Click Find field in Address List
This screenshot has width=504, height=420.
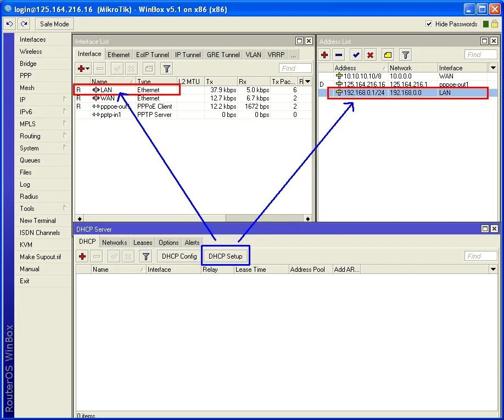tap(481, 55)
